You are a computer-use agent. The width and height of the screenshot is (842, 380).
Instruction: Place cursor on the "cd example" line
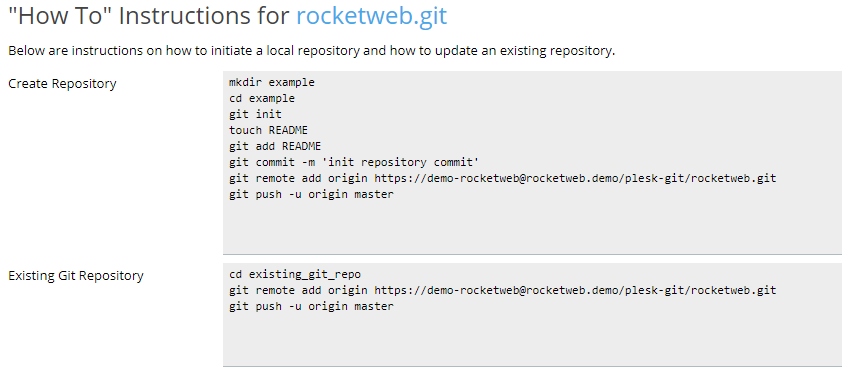pyautogui.click(x=262, y=99)
